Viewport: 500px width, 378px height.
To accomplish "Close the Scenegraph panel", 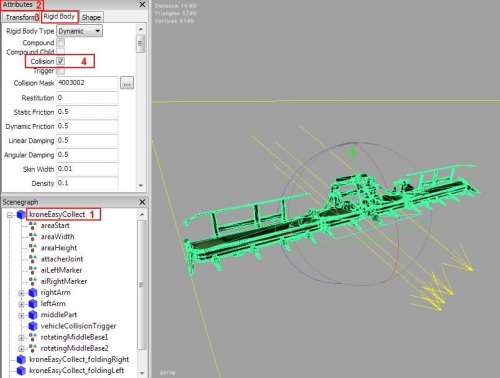I will coord(142,202).
